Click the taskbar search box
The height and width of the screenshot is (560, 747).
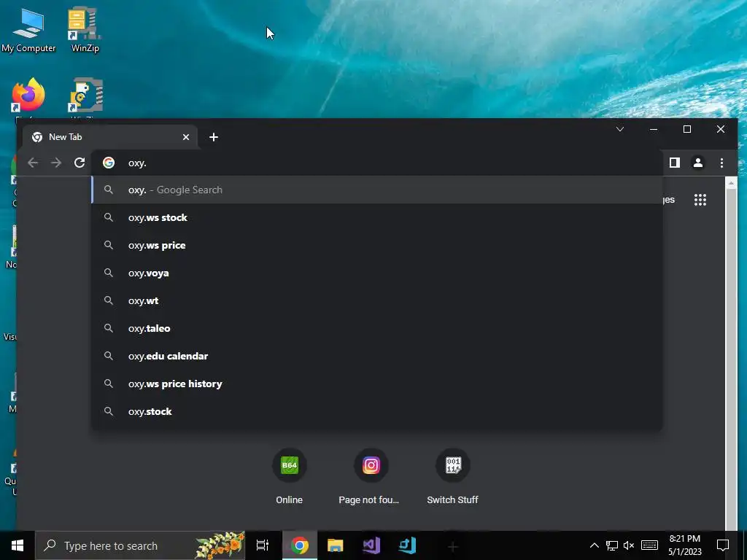141,545
